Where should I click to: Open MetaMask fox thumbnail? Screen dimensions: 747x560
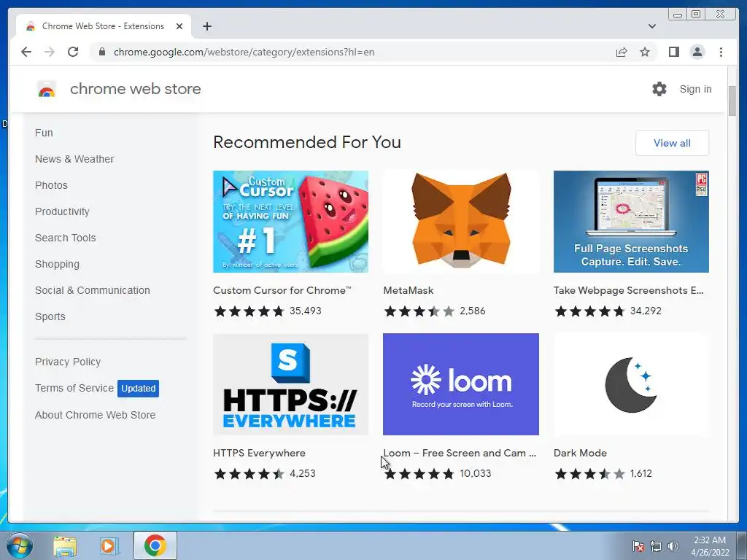(461, 222)
